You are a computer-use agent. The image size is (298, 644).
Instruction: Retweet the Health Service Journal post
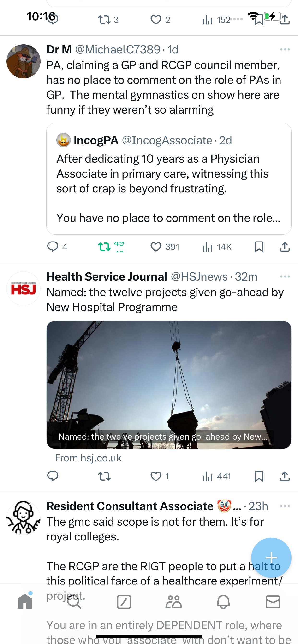click(x=104, y=477)
